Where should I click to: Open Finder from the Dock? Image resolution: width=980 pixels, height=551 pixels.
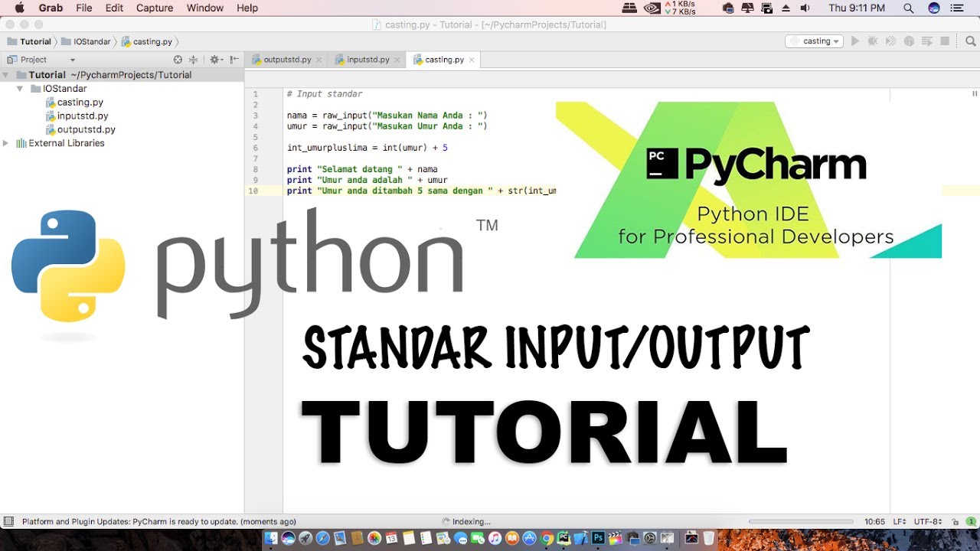[x=271, y=538]
